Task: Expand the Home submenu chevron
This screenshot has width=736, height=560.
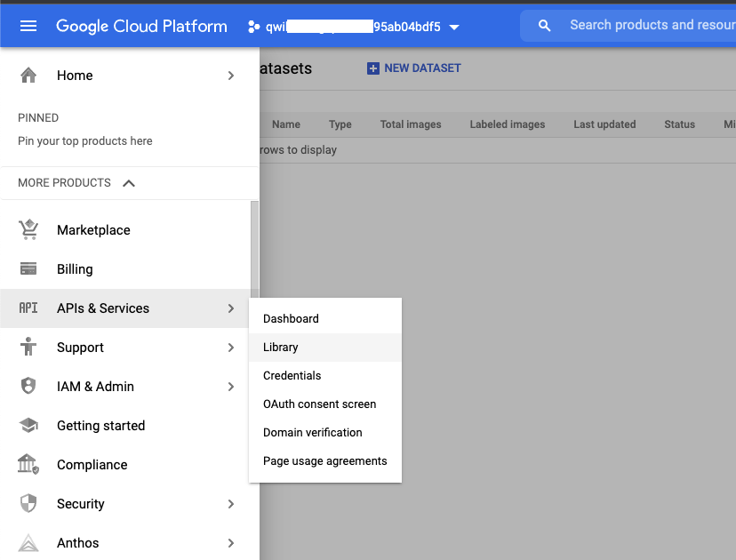Action: coord(230,75)
